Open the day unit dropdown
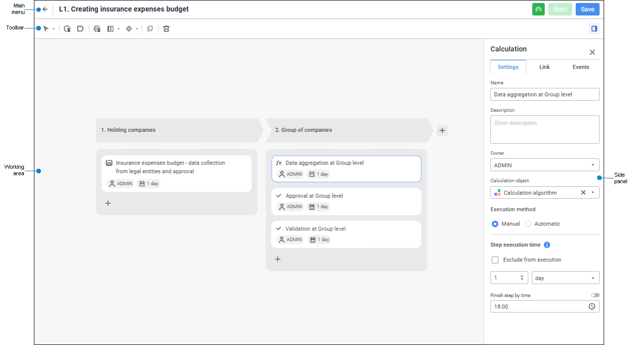The height and width of the screenshot is (345, 644). [566, 278]
